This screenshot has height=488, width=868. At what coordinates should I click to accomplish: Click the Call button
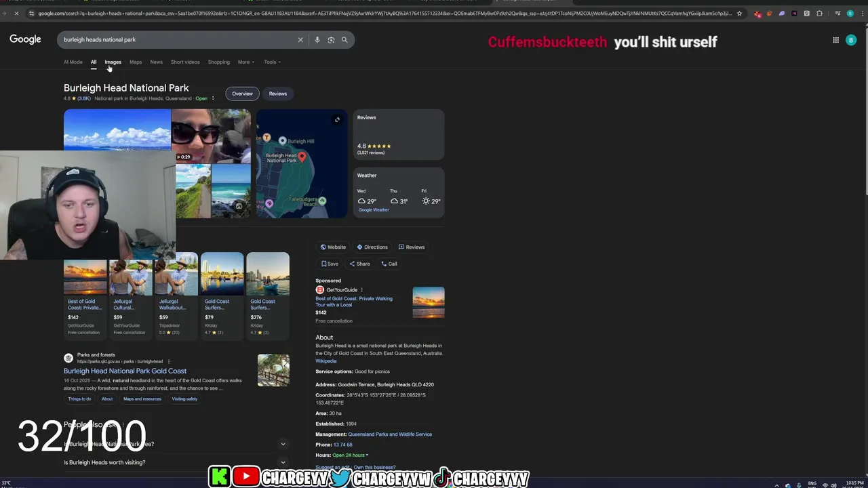(389, 264)
